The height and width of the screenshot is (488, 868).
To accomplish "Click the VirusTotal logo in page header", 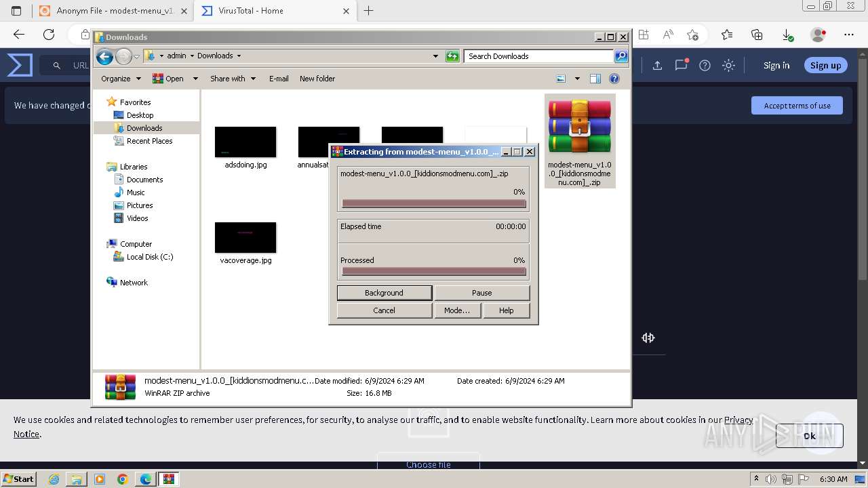I will point(20,66).
